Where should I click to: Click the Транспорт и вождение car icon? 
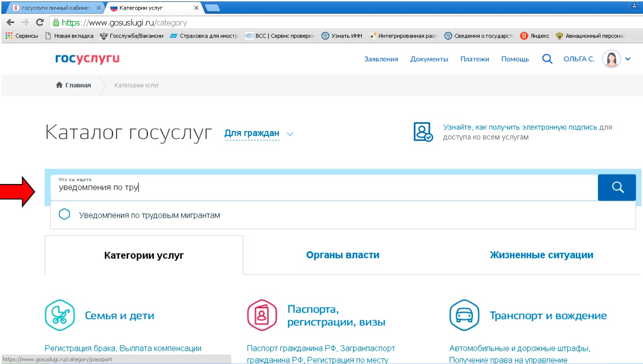[464, 315]
